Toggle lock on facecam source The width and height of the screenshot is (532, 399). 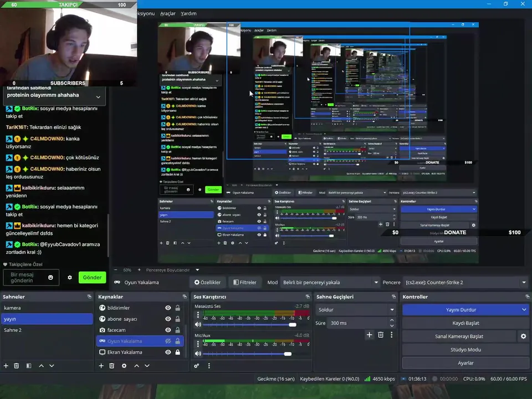point(177,330)
